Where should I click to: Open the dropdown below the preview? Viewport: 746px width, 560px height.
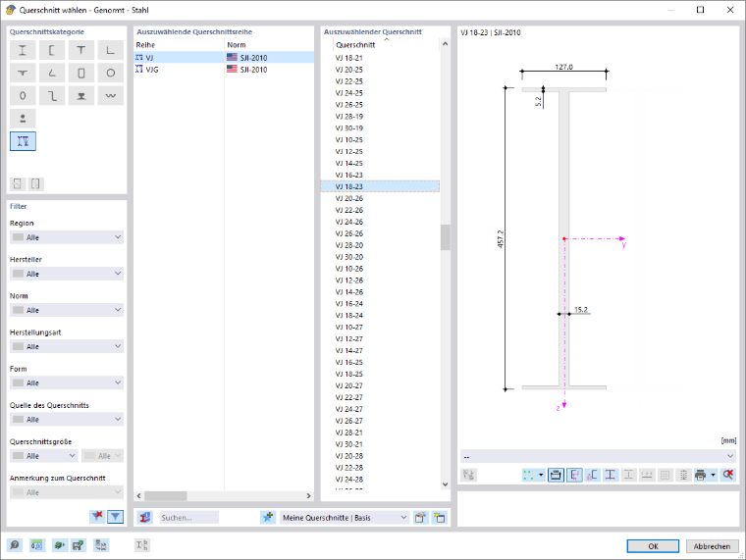tap(598, 456)
